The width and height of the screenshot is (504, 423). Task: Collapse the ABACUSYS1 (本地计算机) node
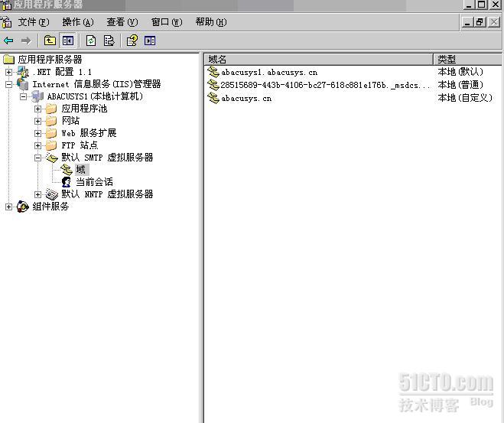[23, 96]
